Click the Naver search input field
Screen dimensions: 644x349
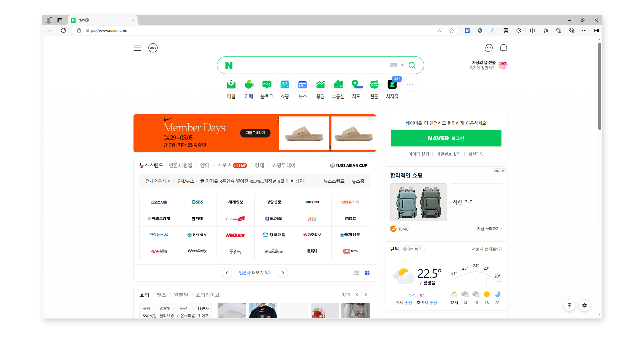click(311, 65)
